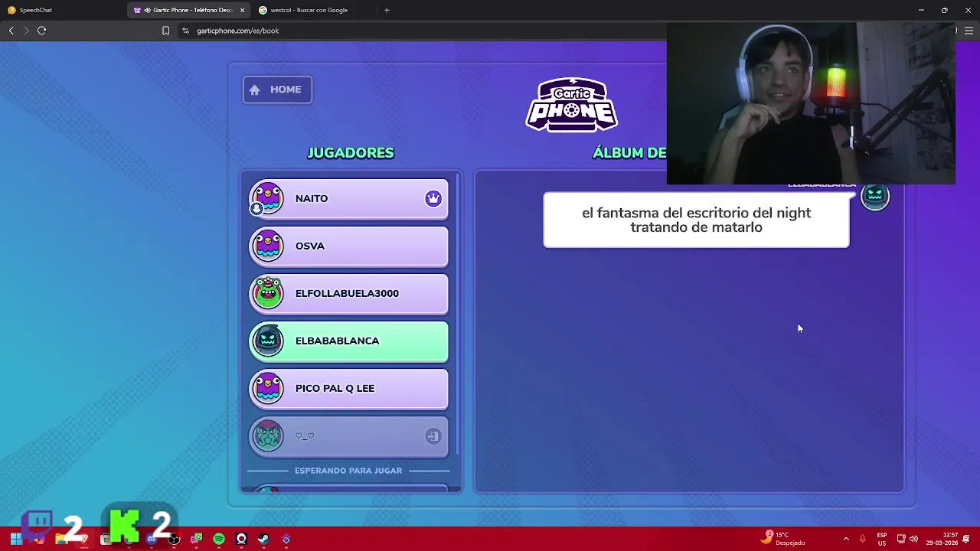980x551 pixels.
Task: Click the ♡_♡ player's faded avatar
Action: pos(268,435)
